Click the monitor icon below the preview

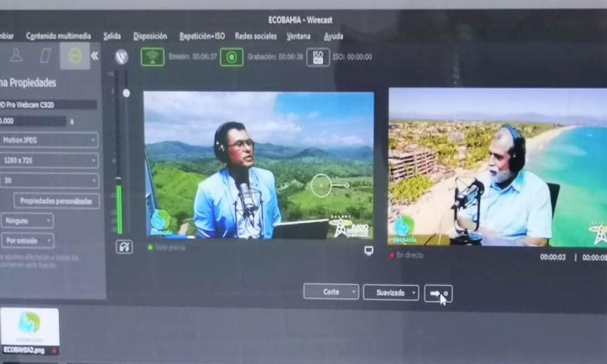click(x=368, y=251)
